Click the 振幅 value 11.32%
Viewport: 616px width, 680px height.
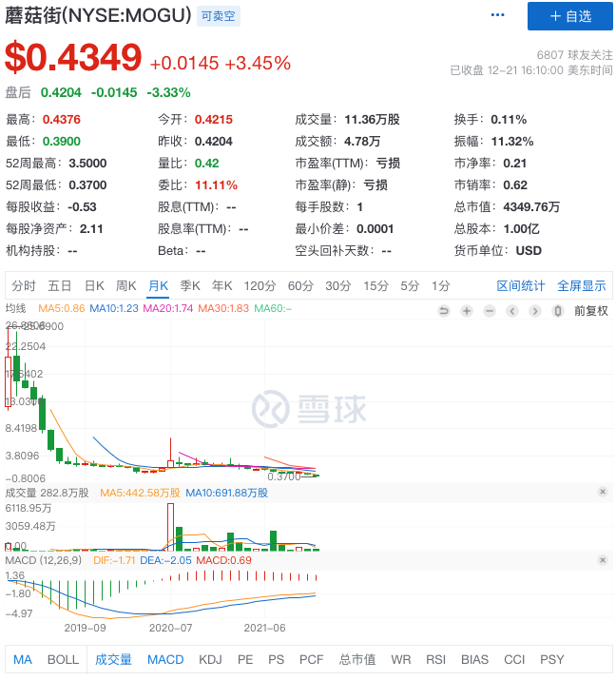click(512, 142)
